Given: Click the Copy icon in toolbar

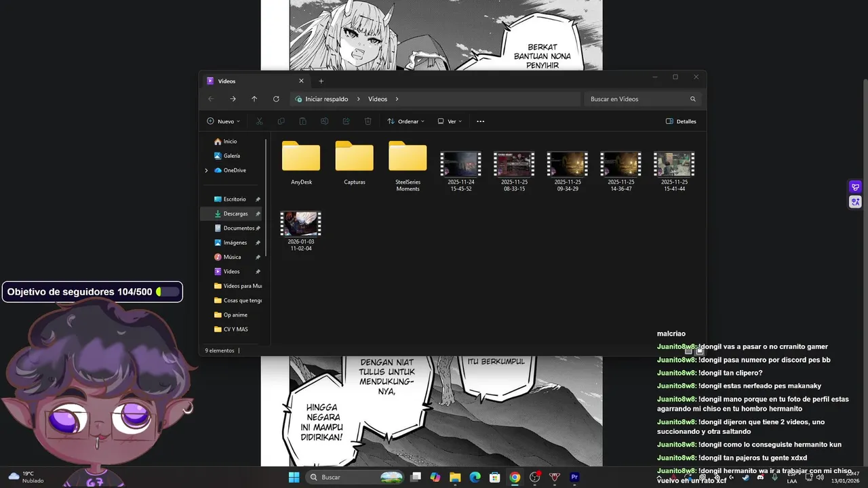Looking at the screenshot, I should tap(281, 121).
